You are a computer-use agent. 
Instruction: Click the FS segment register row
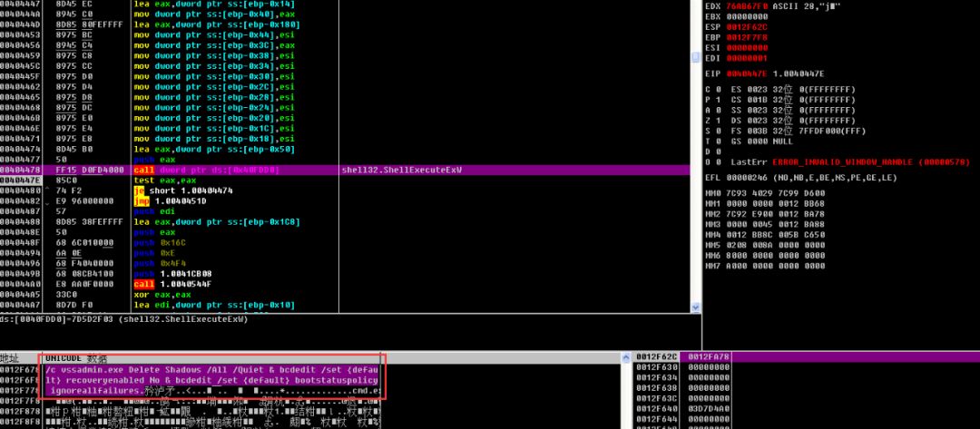(x=799, y=131)
